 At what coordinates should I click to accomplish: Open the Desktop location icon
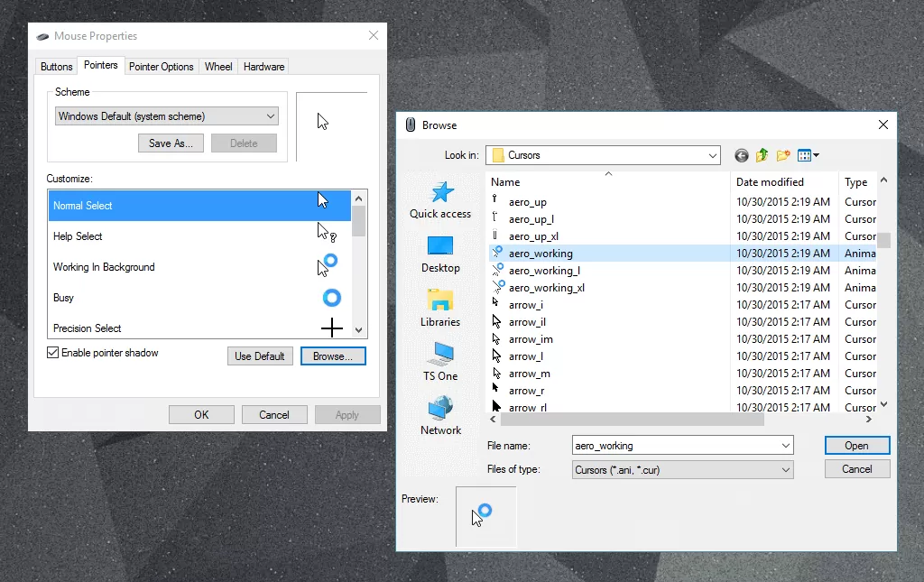click(x=440, y=246)
